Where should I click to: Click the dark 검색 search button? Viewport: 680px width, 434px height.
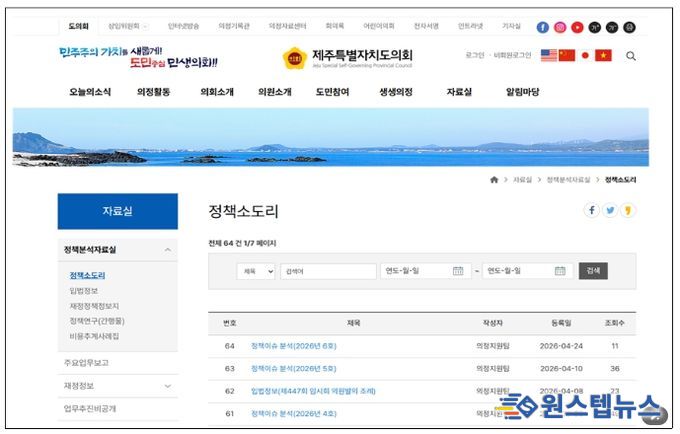(593, 271)
